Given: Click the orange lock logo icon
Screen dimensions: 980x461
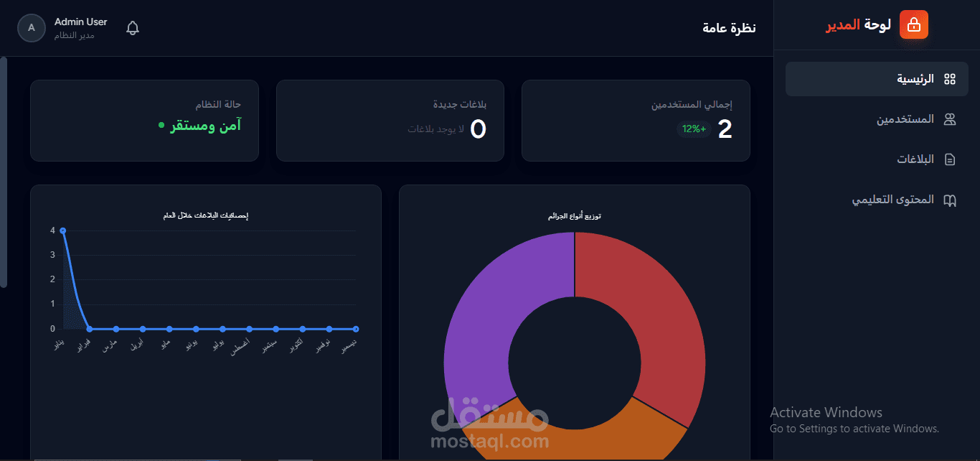Looking at the screenshot, I should point(913,24).
